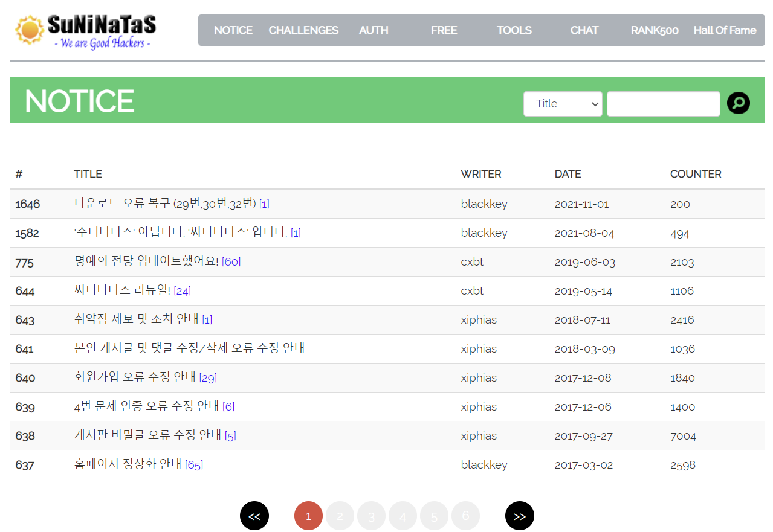This screenshot has width=773, height=532.
Task: Click writer cxbt on row 775
Action: (472, 262)
